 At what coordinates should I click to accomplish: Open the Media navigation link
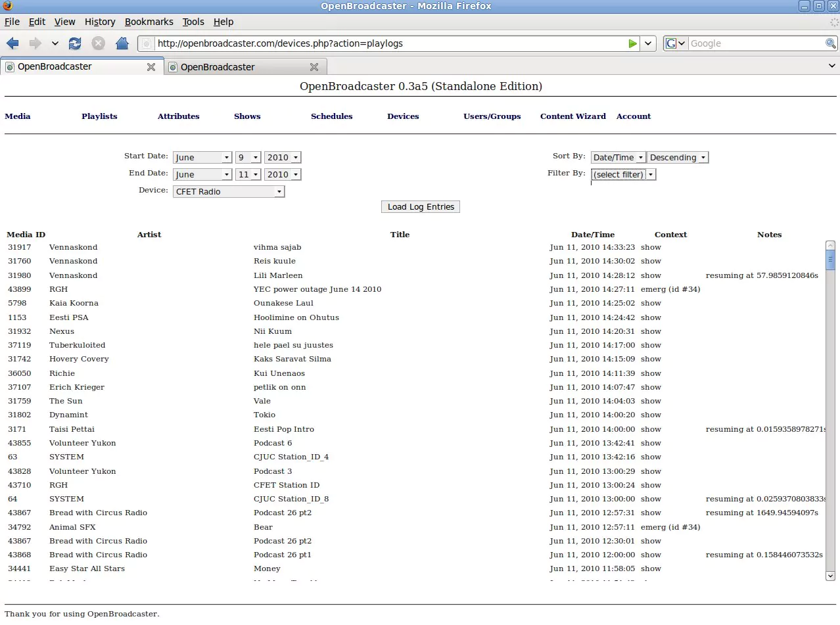point(18,116)
